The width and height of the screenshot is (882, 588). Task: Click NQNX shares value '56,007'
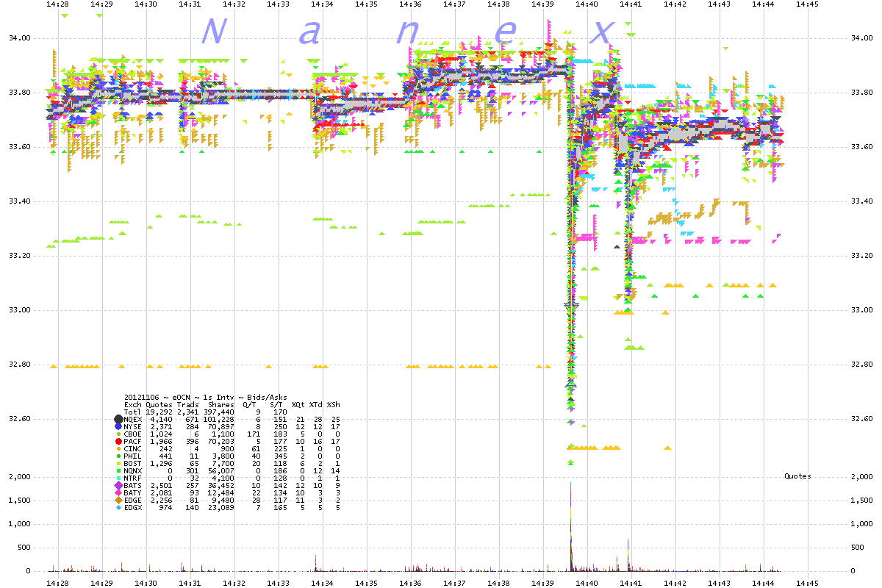[221, 470]
